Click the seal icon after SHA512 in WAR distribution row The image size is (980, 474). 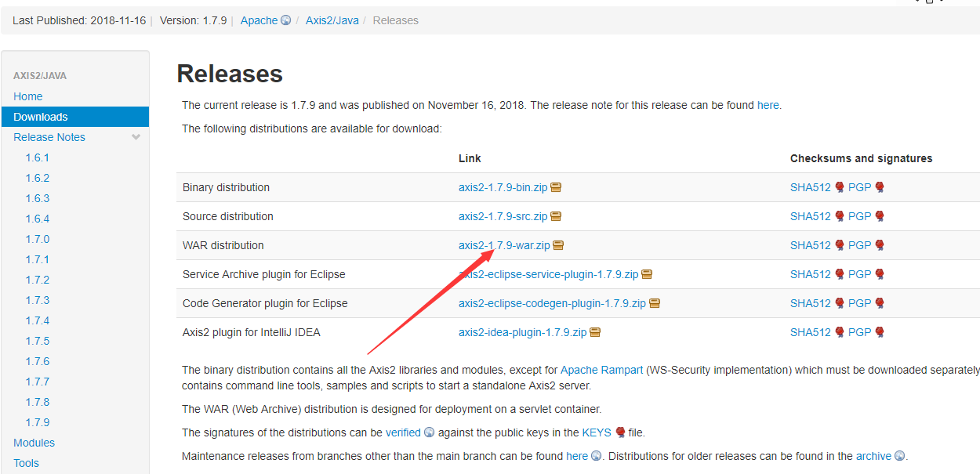pyautogui.click(x=840, y=245)
